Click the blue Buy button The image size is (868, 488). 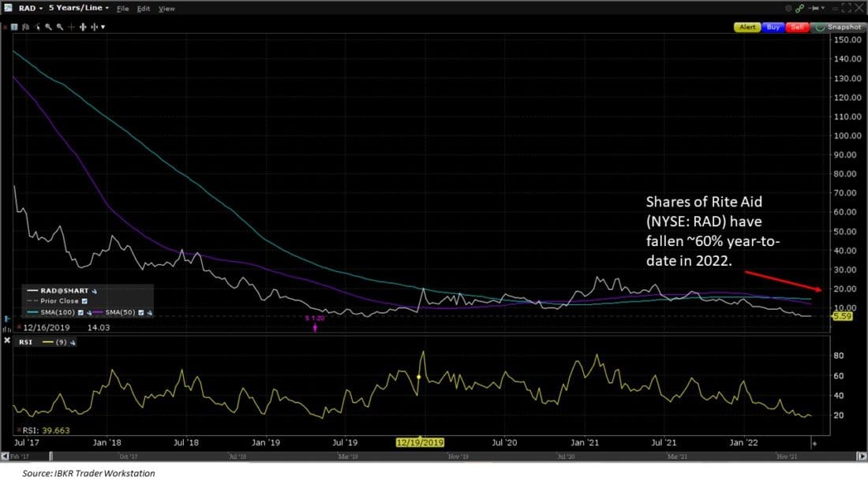(773, 27)
